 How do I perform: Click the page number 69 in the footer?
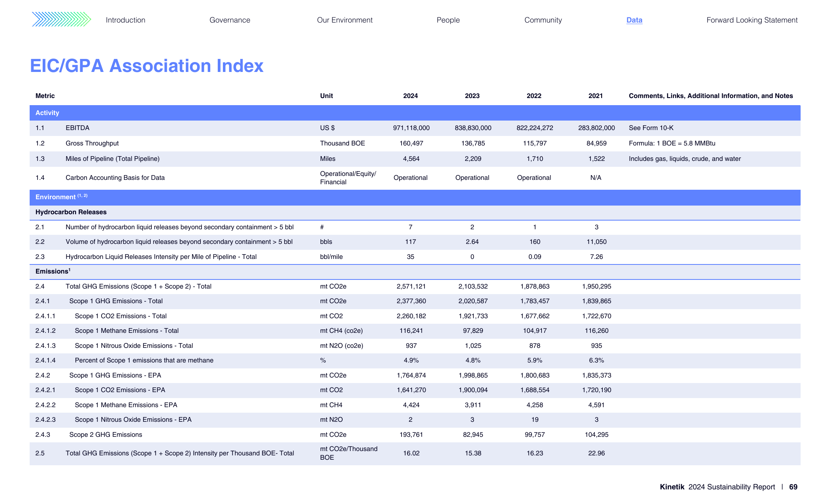pyautogui.click(x=793, y=487)
